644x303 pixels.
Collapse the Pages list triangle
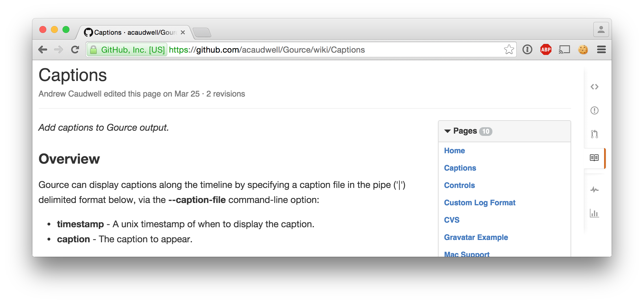[447, 131]
